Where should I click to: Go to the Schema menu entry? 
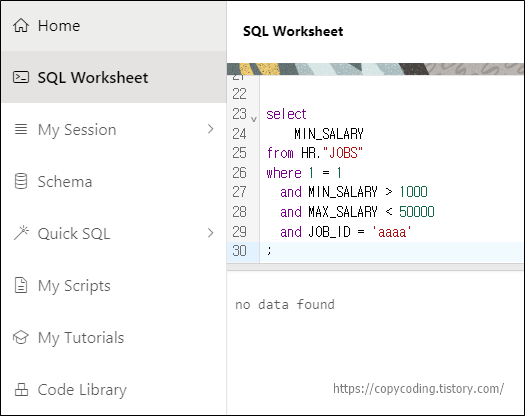pyautogui.click(x=114, y=181)
